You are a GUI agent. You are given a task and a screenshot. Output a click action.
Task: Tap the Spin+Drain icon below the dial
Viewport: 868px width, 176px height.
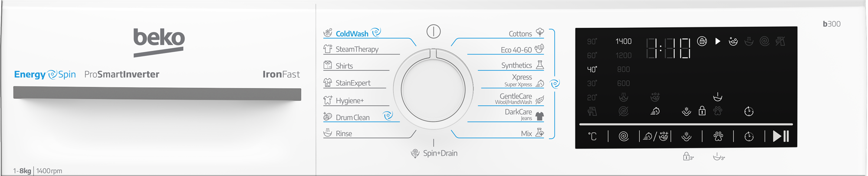click(415, 153)
